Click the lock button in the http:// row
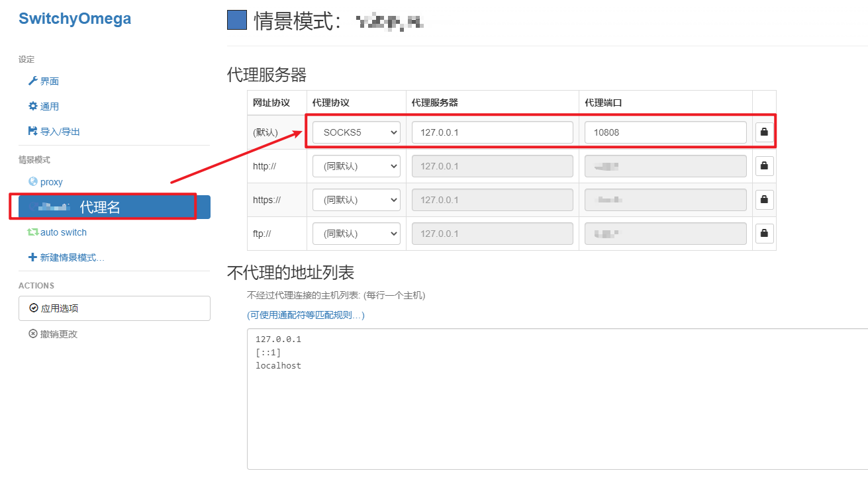The height and width of the screenshot is (487, 868). (765, 165)
